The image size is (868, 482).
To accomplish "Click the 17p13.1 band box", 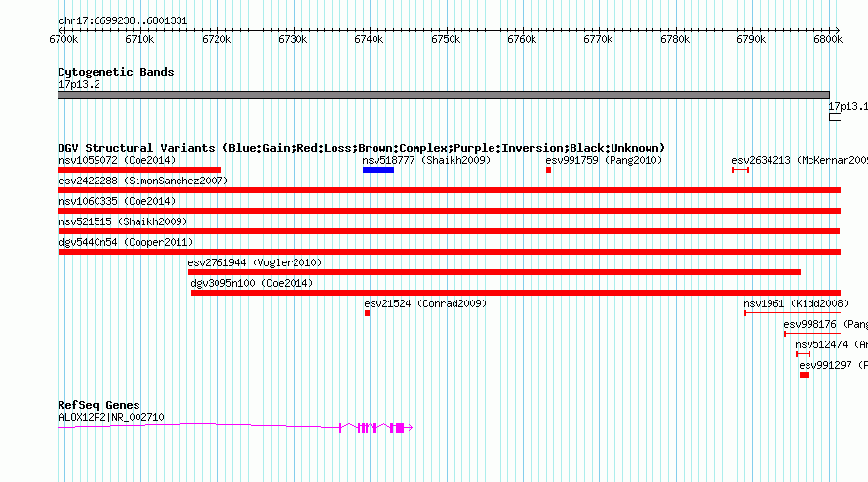I will (x=834, y=117).
